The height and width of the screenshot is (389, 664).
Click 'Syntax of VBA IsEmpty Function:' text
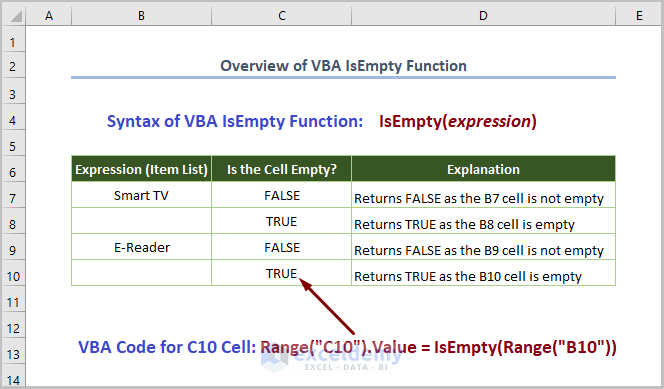click(x=235, y=121)
